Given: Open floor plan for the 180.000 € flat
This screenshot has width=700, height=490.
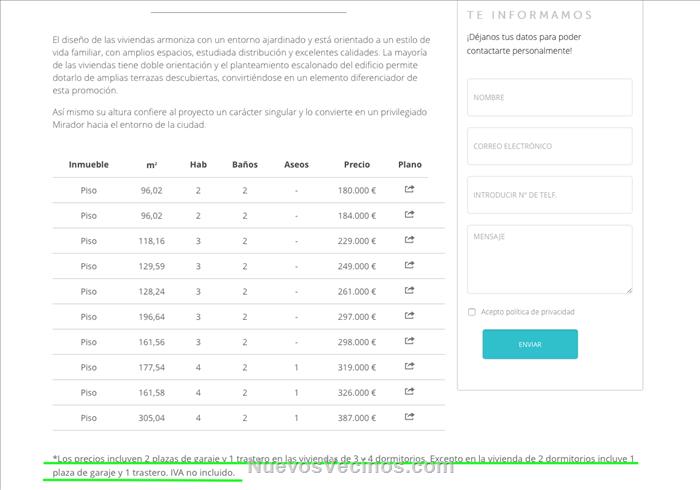Looking at the screenshot, I should coord(410,189).
